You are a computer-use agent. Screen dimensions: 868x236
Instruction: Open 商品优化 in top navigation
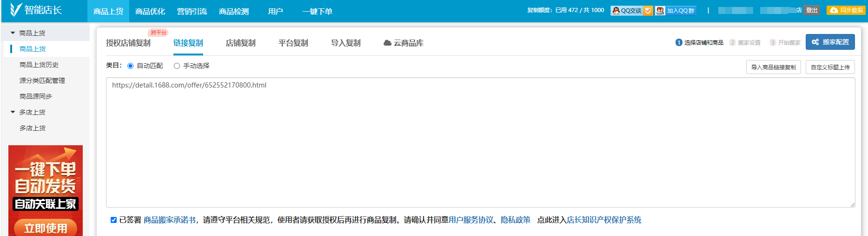[x=150, y=12]
